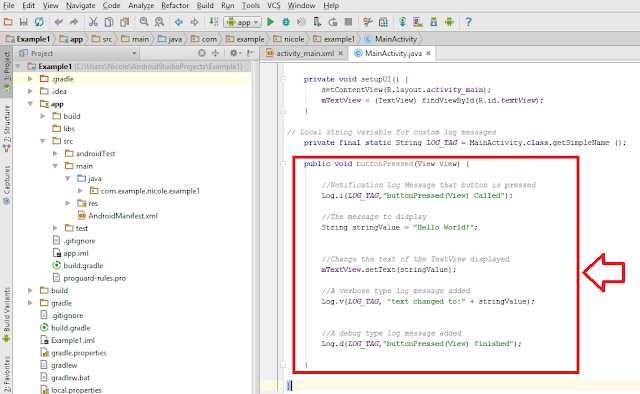Open the app run configuration dropdown
640x394 pixels.
242,22
